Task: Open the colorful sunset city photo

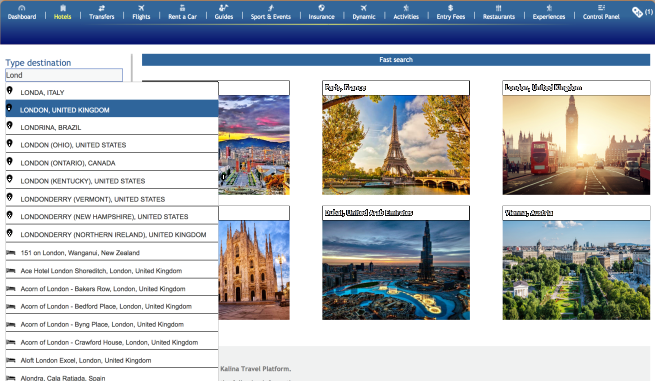Action: (254, 145)
